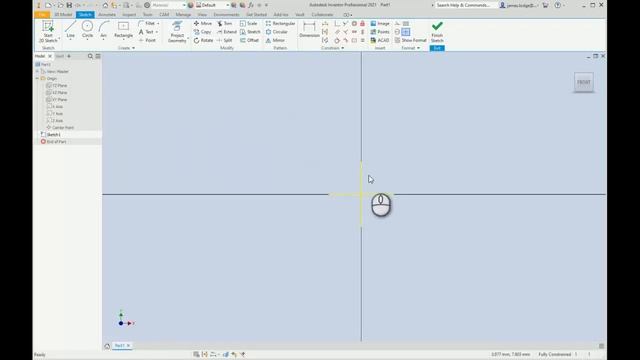Switch to the Sketch tab

tap(85, 15)
